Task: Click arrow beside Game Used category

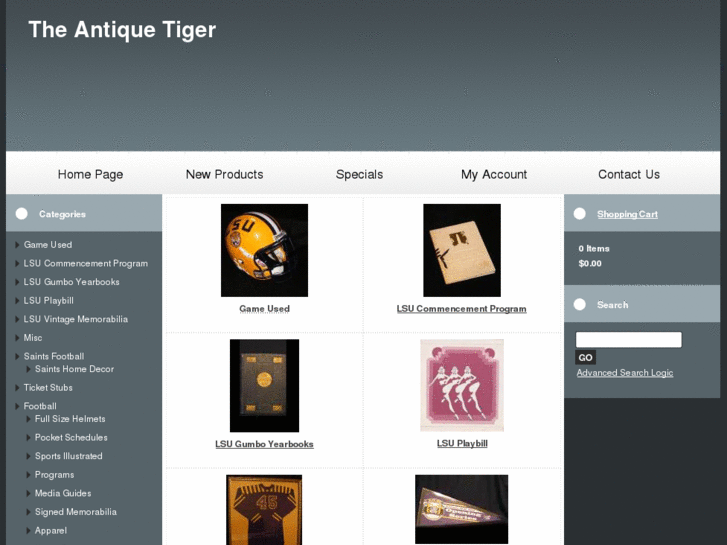Action: [17, 245]
